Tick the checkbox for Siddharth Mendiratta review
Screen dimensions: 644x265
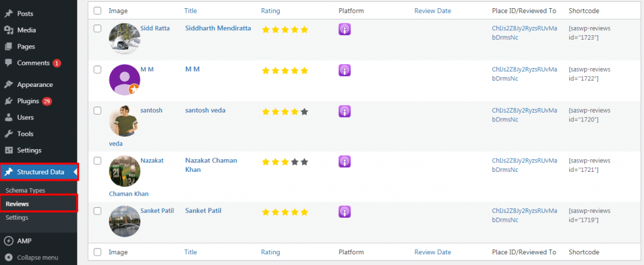97,29
